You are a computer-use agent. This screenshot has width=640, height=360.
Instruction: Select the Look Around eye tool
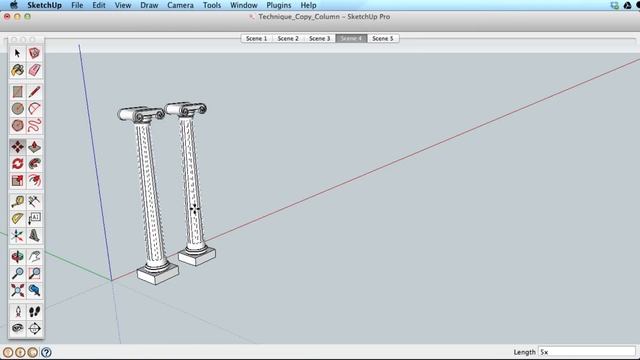tap(17, 329)
